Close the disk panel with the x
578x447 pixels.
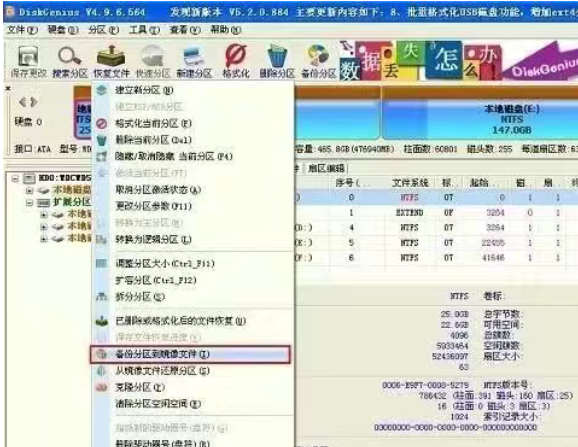tap(8, 88)
